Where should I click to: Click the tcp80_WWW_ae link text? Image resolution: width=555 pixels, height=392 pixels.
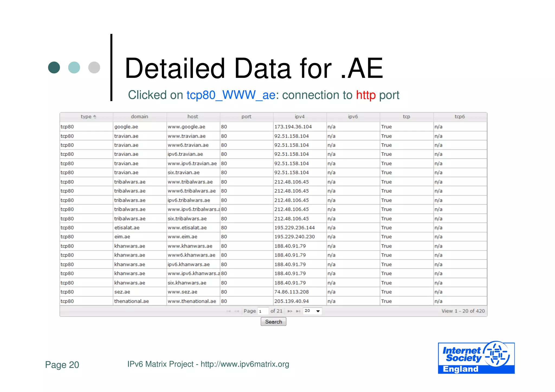point(231,95)
